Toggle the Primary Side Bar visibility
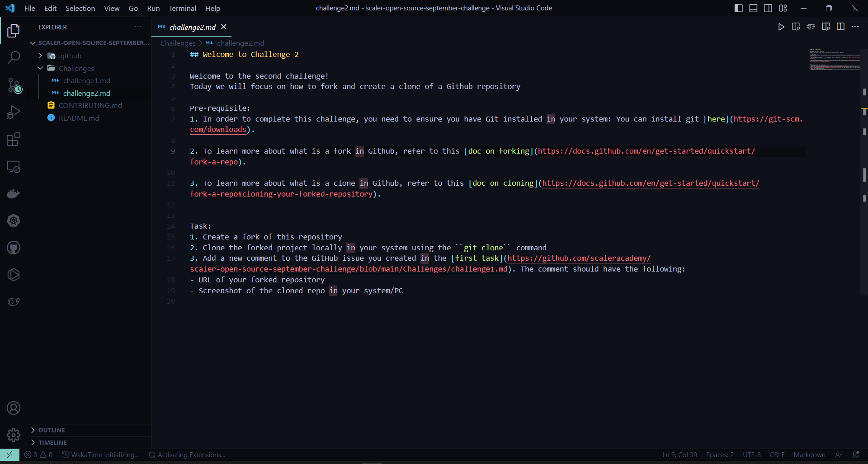Screen dimensions: 868x464 (738, 8)
